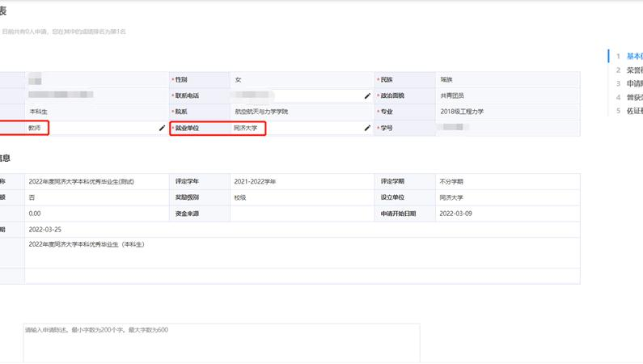Click the 性别 value 女
Viewport: 643px width, 364px height.
point(239,80)
